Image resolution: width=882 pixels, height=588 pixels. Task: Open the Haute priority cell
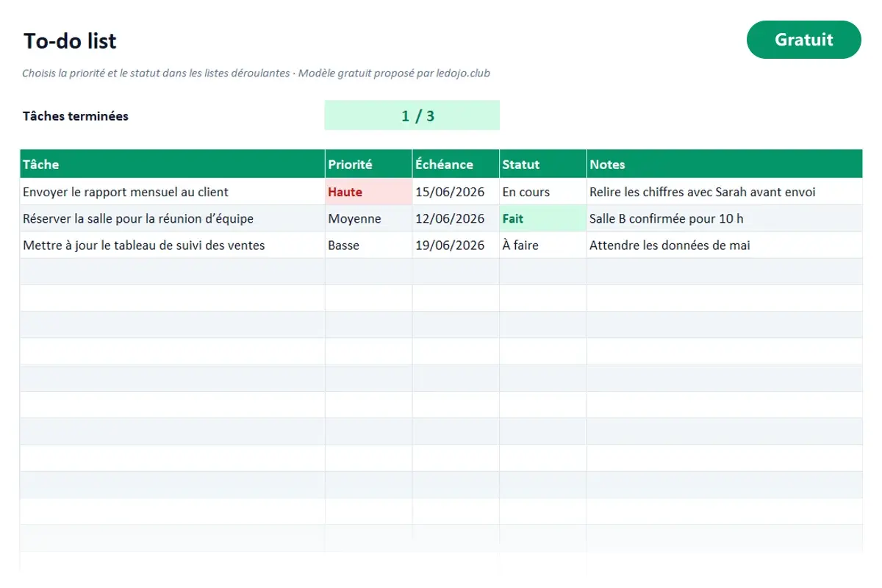click(368, 192)
